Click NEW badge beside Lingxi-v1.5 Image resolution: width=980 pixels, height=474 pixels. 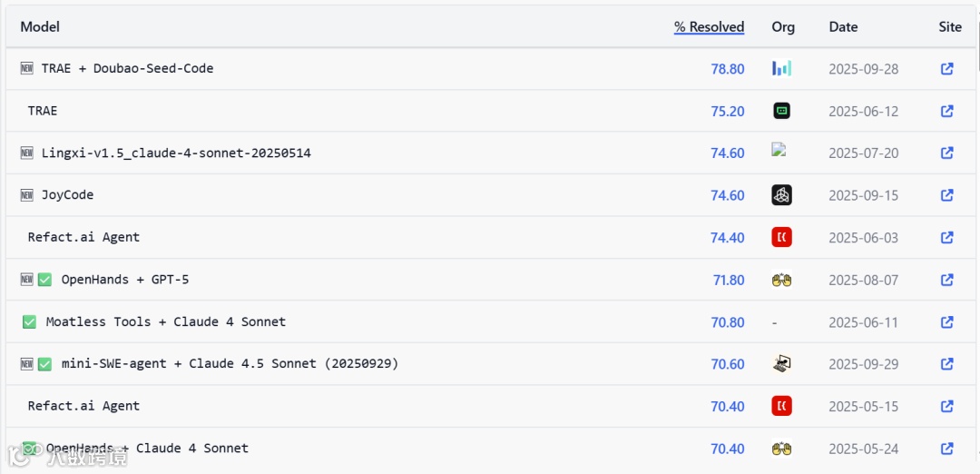coord(27,153)
